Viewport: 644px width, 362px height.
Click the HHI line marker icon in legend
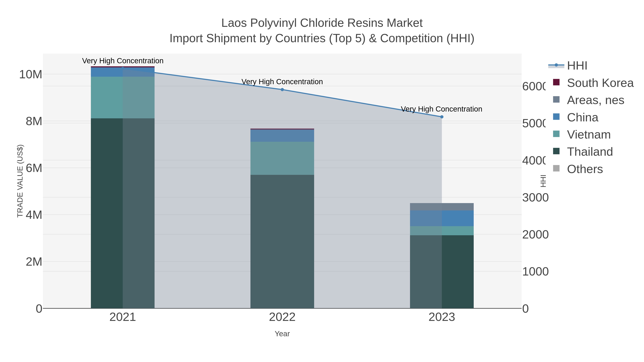coord(556,65)
